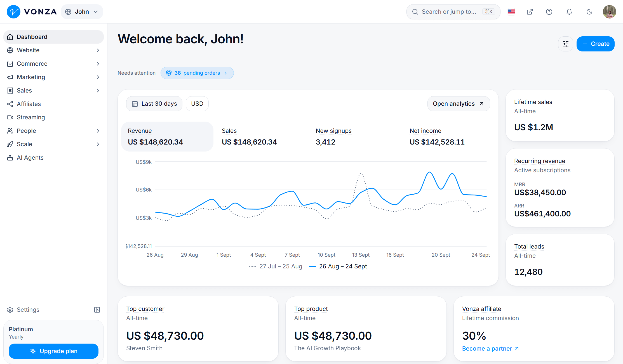Viewport: 623px width, 364px height.
Task: Click the Streaming camera icon
Action: (x=10, y=117)
